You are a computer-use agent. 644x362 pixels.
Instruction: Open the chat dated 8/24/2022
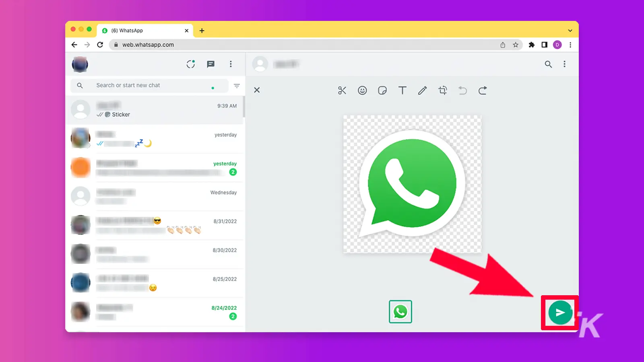[155, 312]
